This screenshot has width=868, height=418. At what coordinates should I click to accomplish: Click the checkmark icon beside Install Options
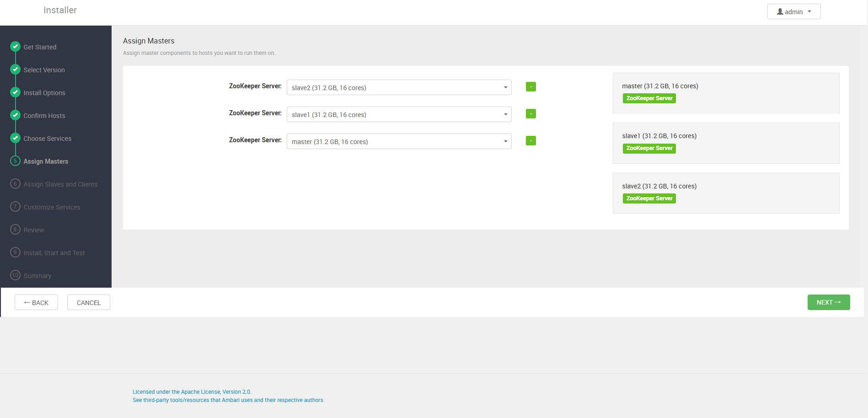click(15, 92)
